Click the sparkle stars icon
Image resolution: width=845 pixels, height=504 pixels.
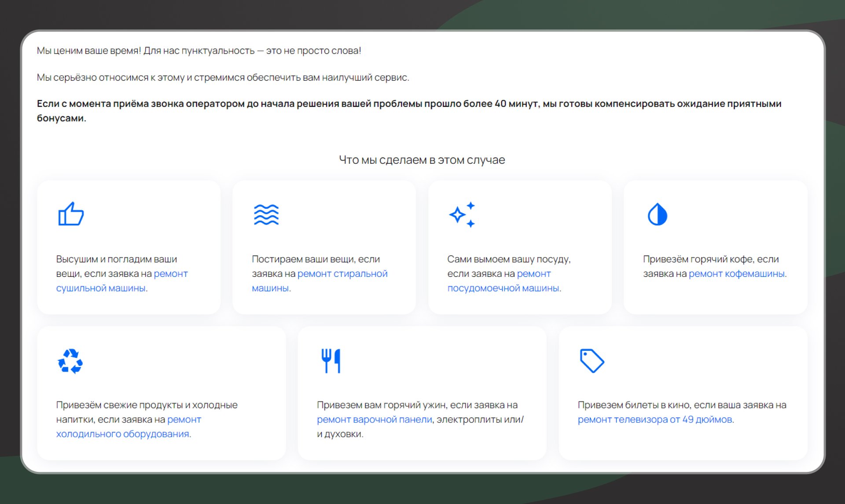pyautogui.click(x=462, y=215)
